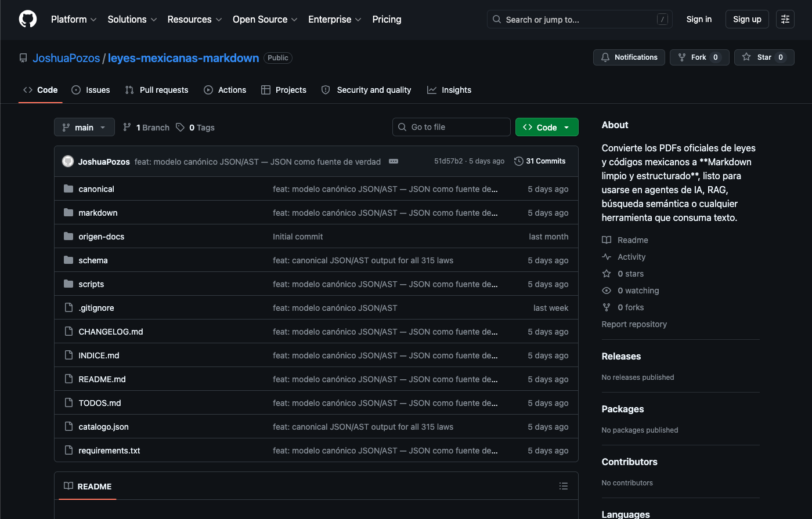
Task: Click the Pricing link
Action: click(x=387, y=19)
